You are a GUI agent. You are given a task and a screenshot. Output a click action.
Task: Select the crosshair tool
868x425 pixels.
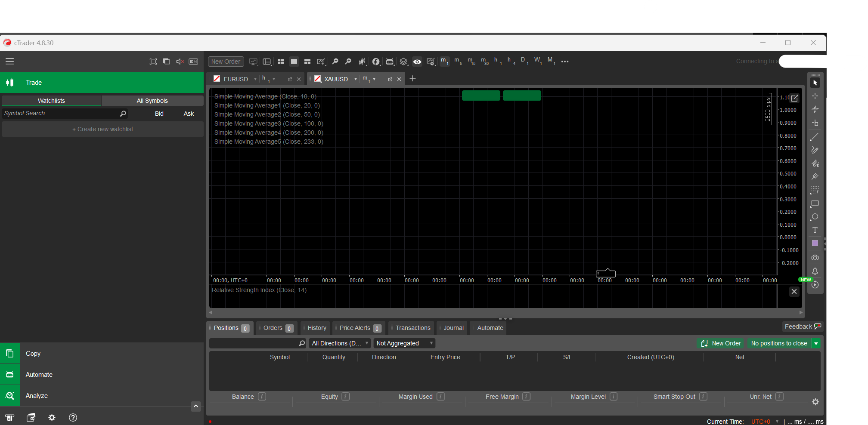[815, 96]
